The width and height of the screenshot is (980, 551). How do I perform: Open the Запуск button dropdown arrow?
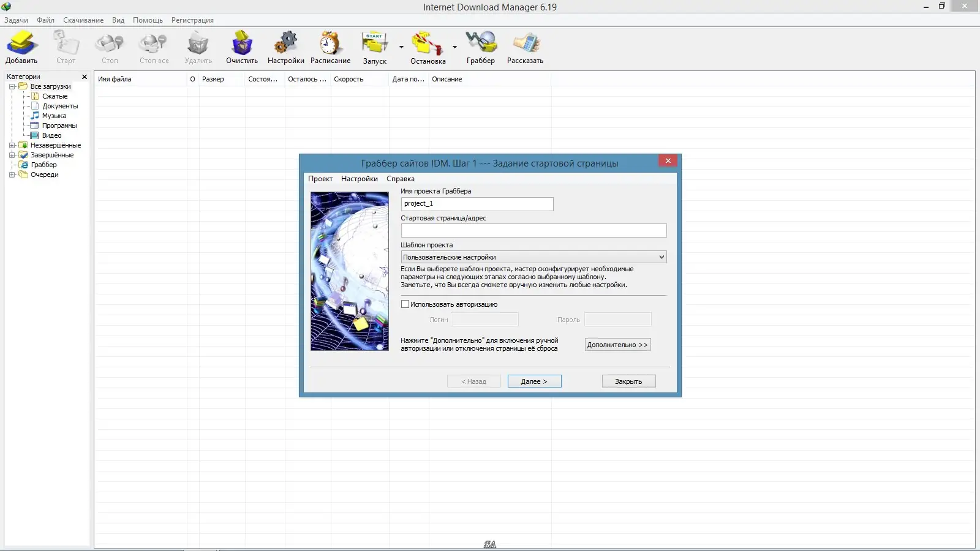pyautogui.click(x=401, y=47)
